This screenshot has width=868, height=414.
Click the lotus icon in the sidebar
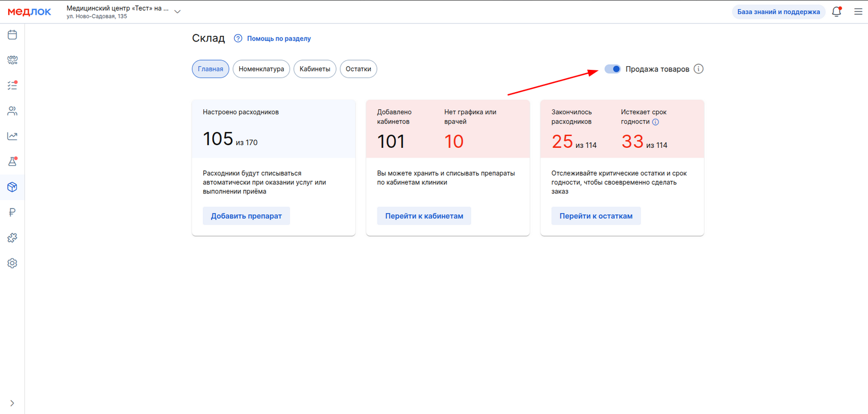click(12, 60)
